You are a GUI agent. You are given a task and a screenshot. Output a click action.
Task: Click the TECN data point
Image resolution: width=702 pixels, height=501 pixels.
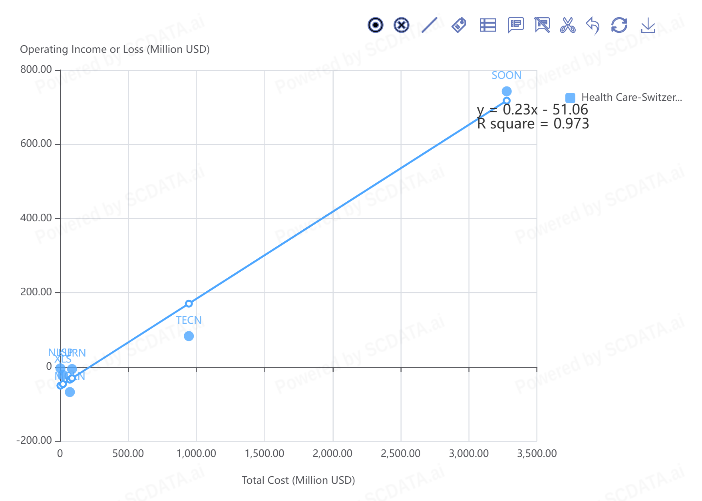[x=189, y=336]
